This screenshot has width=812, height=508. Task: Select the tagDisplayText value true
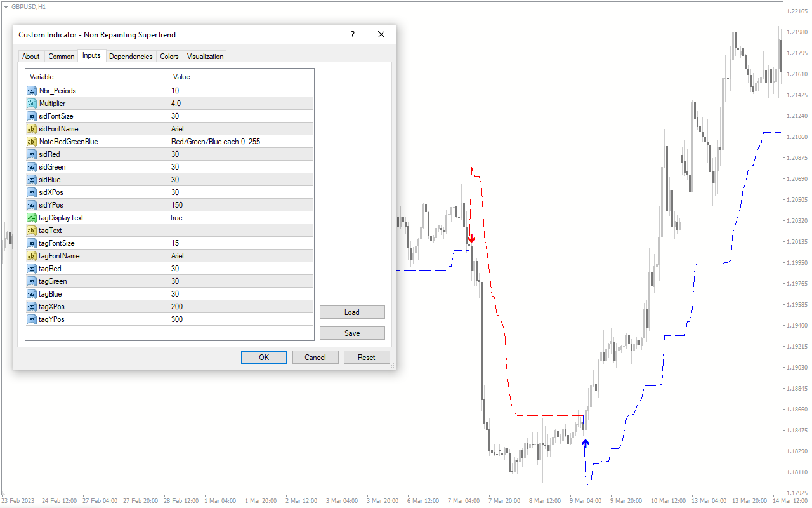pos(241,218)
